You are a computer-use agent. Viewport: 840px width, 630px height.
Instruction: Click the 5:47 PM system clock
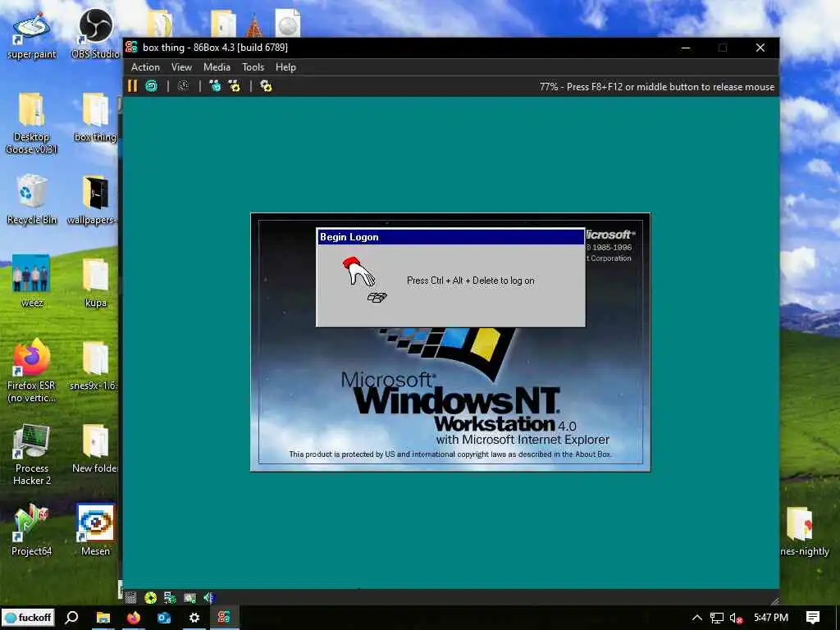click(771, 618)
